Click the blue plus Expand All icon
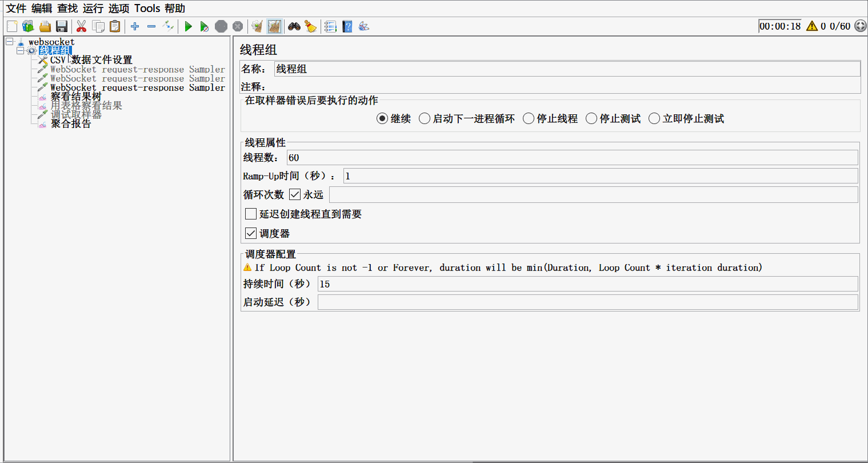This screenshot has height=463, width=868. (x=135, y=26)
